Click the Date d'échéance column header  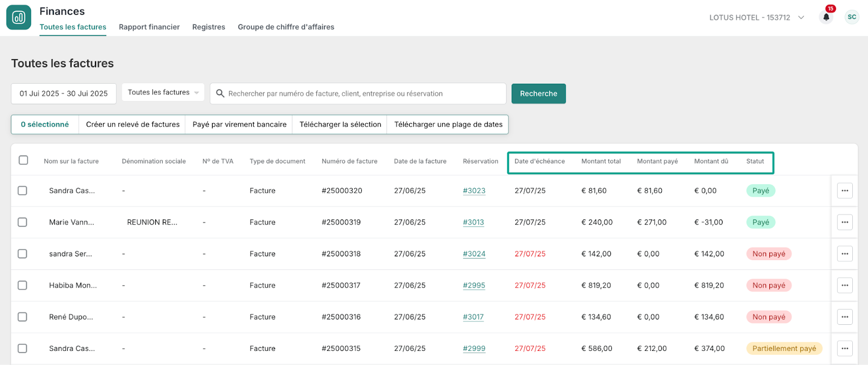(539, 161)
